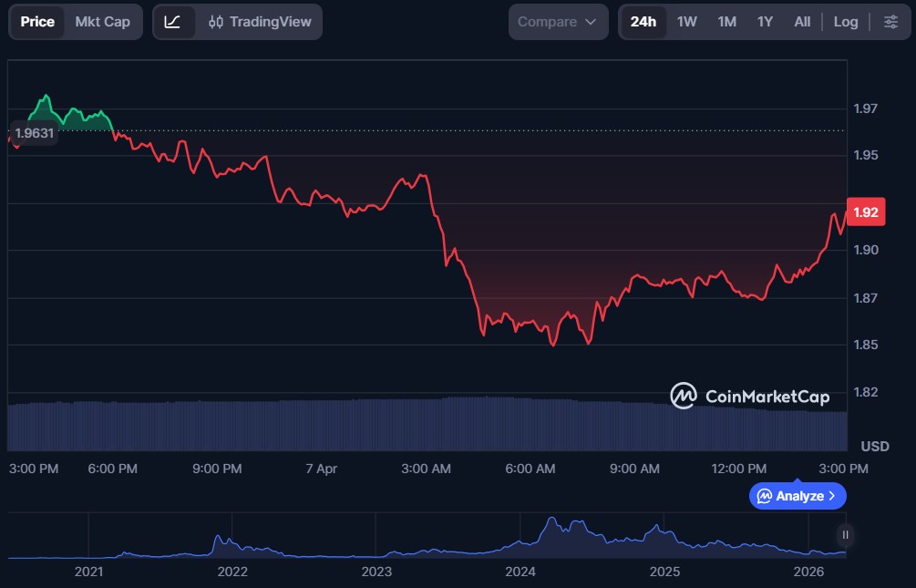Viewport: 916px width, 588px height.
Task: Expand the Compare coin selector
Action: (558, 21)
